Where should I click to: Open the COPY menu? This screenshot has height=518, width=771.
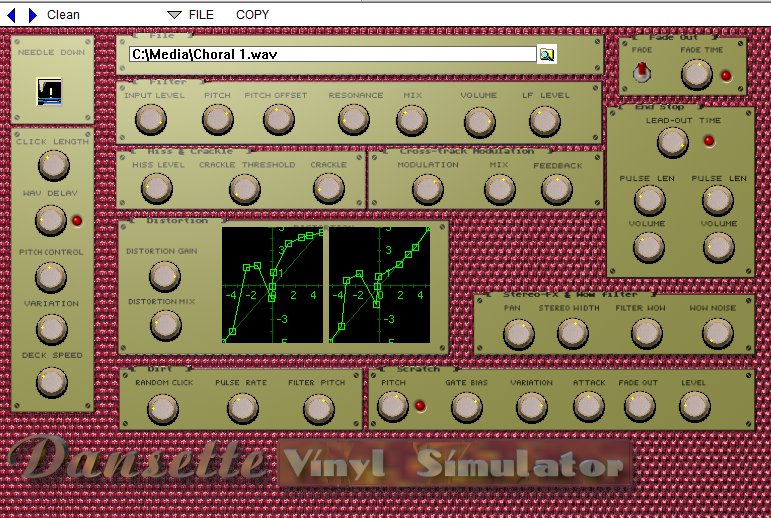click(x=252, y=15)
